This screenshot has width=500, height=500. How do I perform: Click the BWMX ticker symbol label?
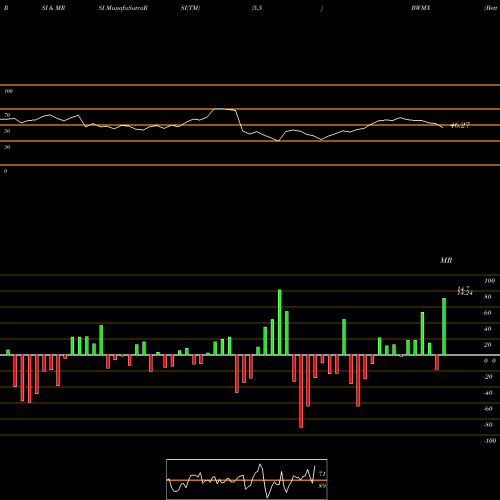coord(421,8)
